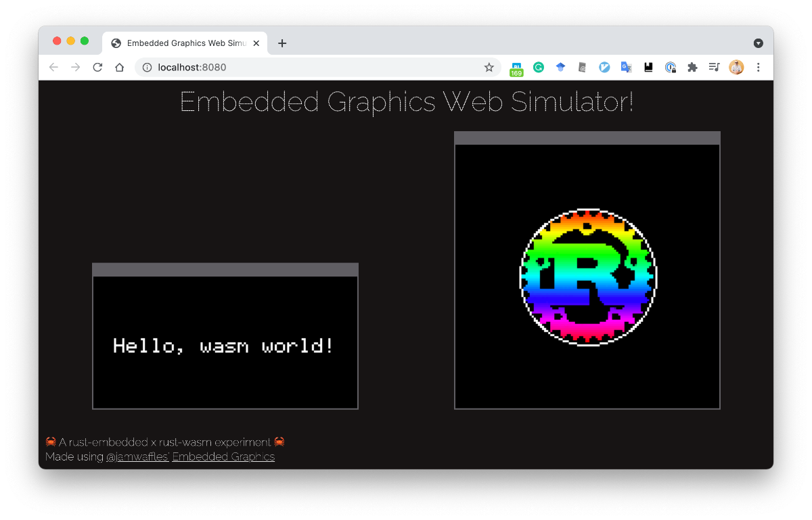Open the Grammarly extension
The width and height of the screenshot is (812, 520).
[x=539, y=68]
